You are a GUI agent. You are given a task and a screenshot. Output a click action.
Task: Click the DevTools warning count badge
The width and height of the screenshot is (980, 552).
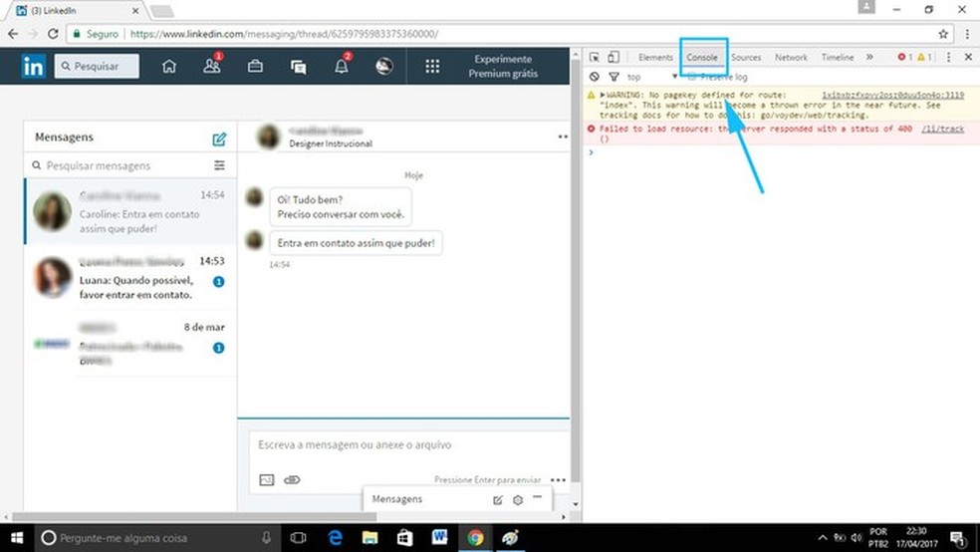point(924,57)
